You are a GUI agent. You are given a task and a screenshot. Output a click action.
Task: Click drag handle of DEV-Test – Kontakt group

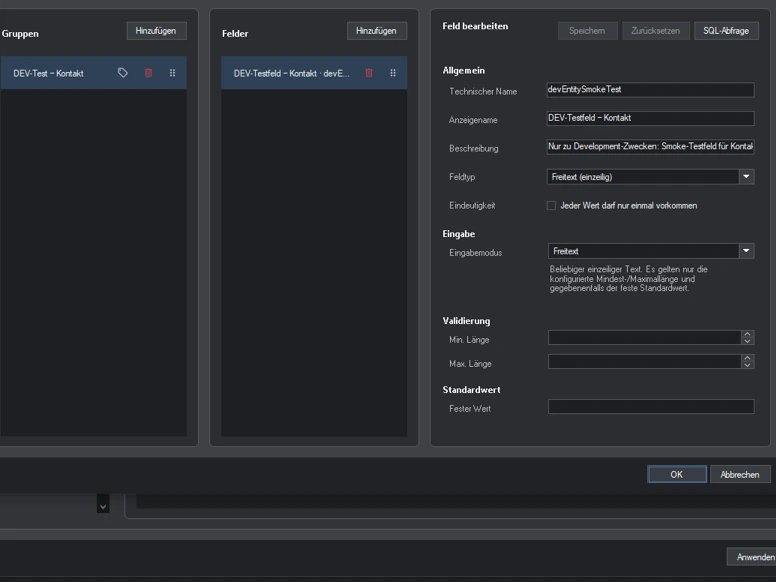pyautogui.click(x=172, y=73)
